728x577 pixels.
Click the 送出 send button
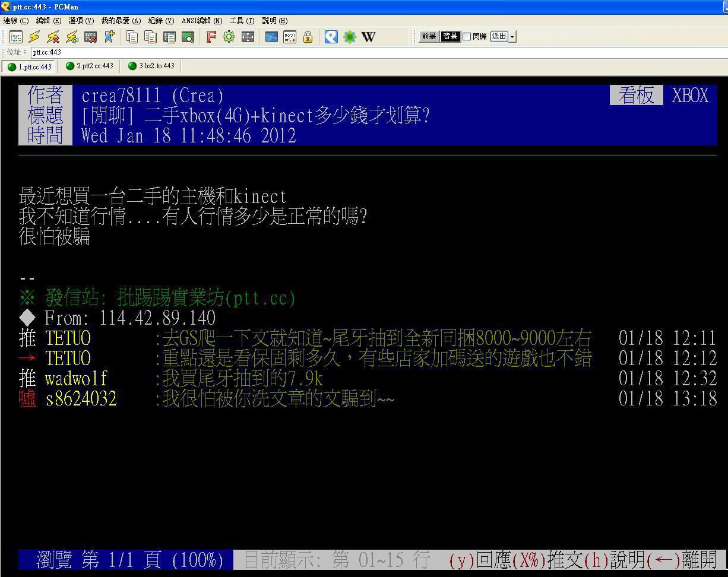click(x=499, y=37)
